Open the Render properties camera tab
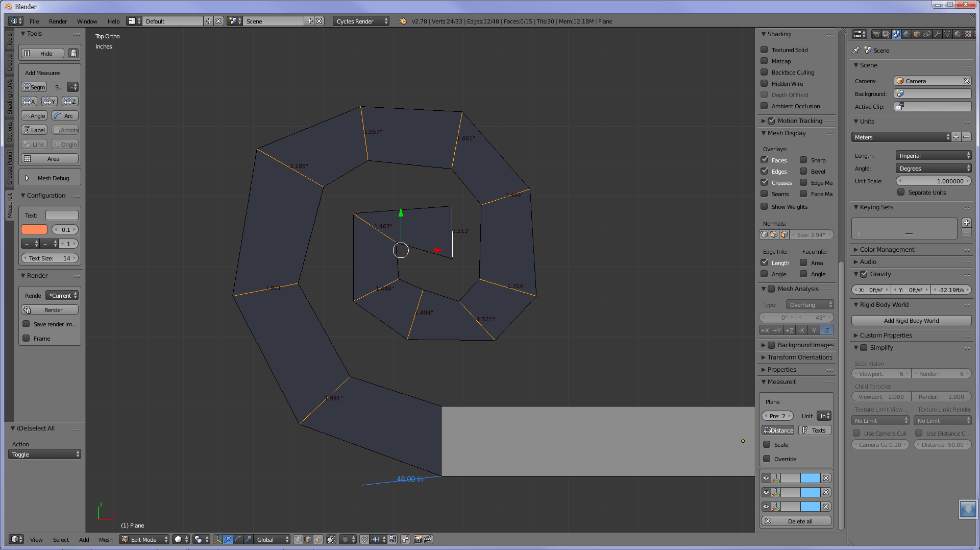Image resolution: width=980 pixels, height=550 pixels. [x=875, y=34]
